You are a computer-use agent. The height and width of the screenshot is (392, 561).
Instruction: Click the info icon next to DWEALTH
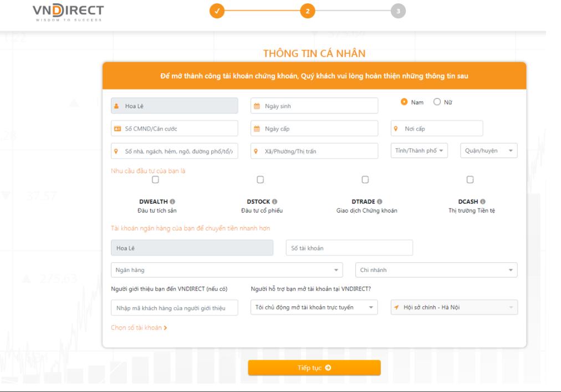coord(172,202)
